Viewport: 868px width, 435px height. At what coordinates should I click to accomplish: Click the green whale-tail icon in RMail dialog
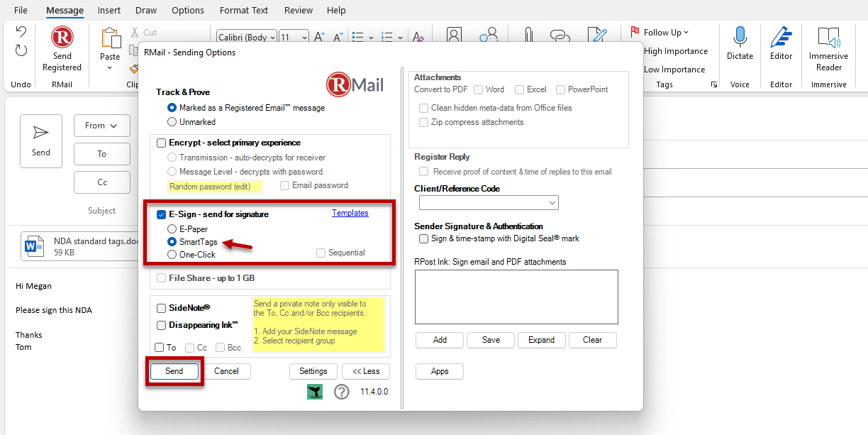pos(315,392)
